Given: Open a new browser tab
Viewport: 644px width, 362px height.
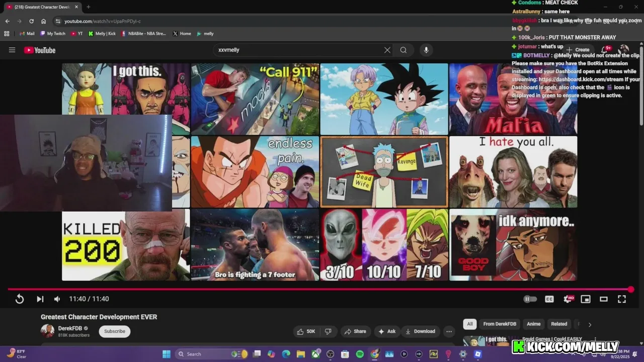Looking at the screenshot, I should tap(89, 7).
